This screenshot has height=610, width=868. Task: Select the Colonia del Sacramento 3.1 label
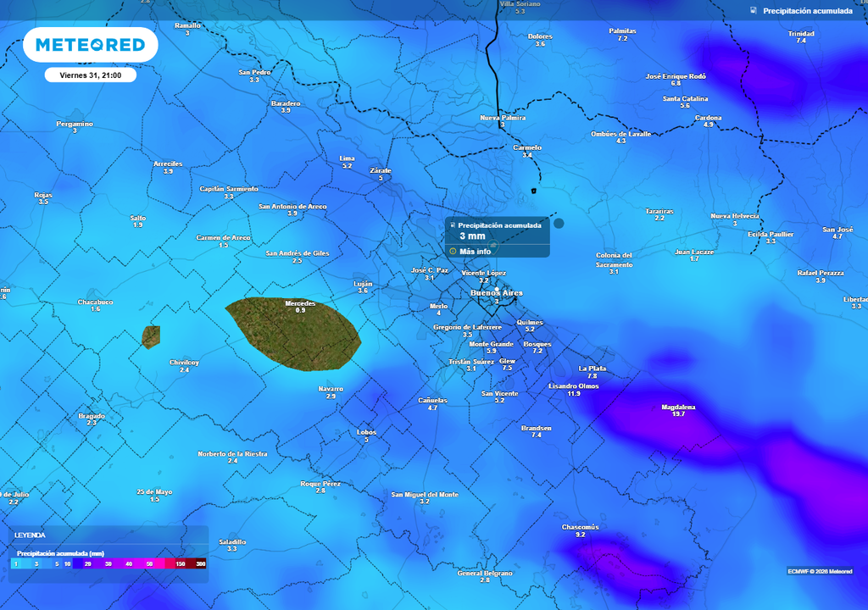(614, 263)
